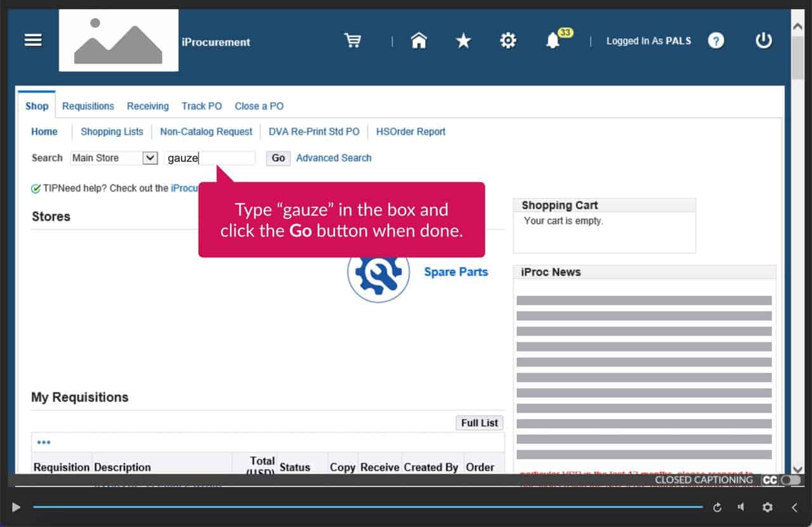Click the Description column header
The image size is (812, 527).
[122, 467]
